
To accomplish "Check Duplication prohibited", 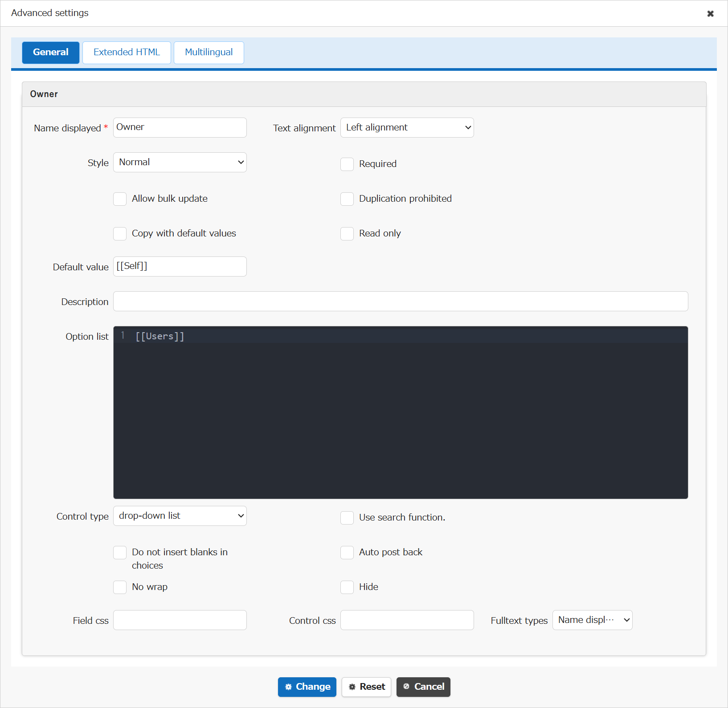I will [x=347, y=199].
